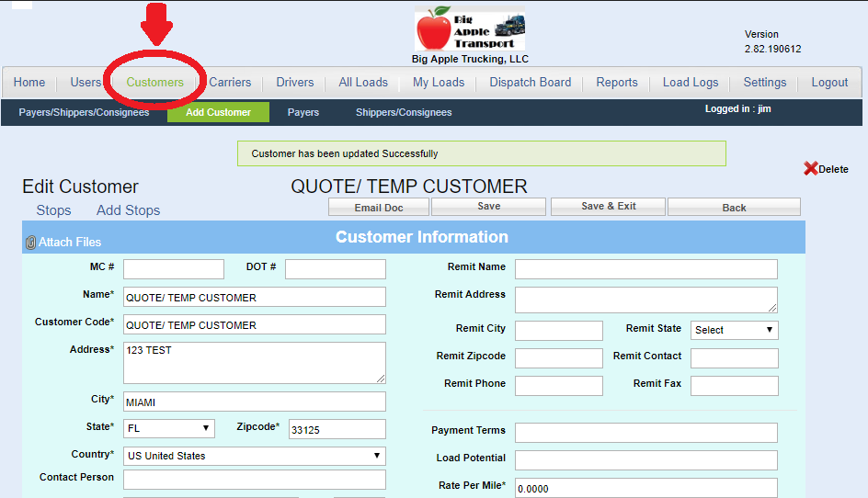Image resolution: width=868 pixels, height=498 pixels.
Task: Click the 'Edit Customer' heading
Action: (x=80, y=187)
